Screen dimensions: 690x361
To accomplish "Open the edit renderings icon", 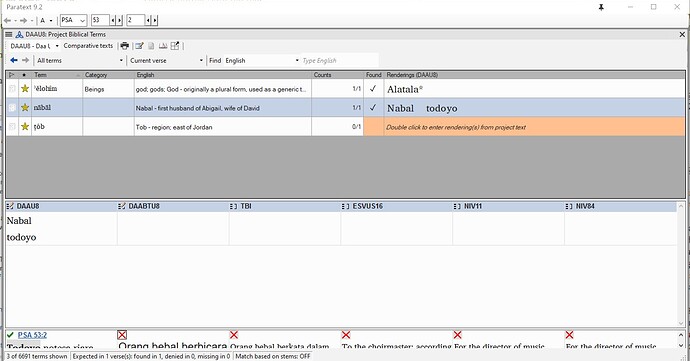I will tap(139, 46).
